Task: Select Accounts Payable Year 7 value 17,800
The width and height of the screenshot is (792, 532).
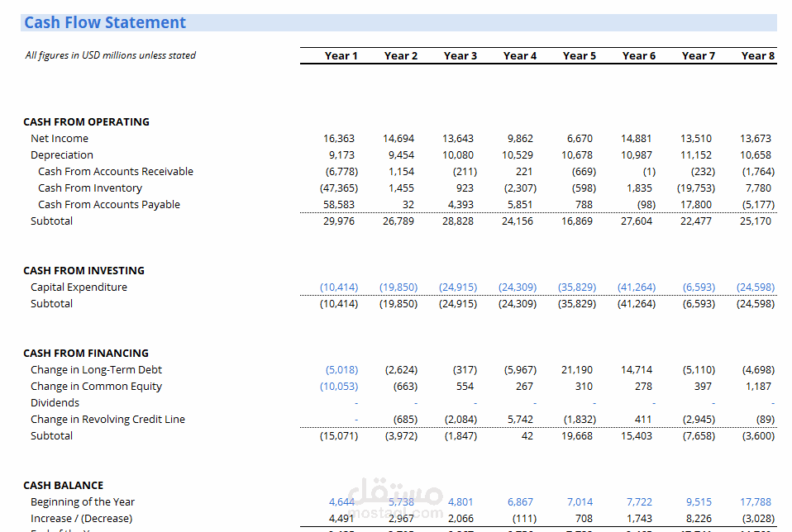Action: pos(696,204)
